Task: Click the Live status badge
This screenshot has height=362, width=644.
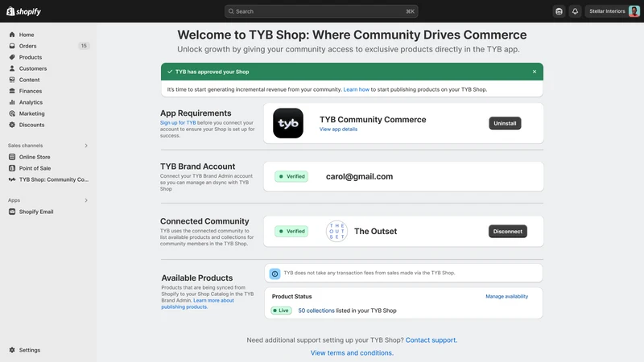Action: click(281, 311)
